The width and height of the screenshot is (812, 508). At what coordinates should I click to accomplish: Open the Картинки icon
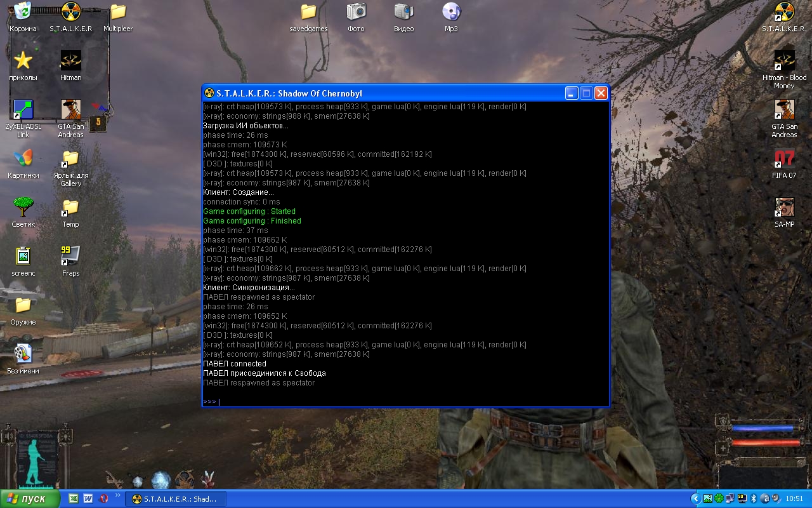tap(23, 164)
